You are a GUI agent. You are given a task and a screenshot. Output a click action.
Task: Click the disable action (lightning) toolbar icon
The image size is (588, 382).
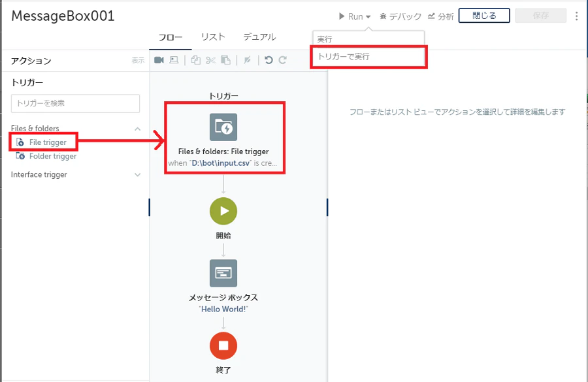pyautogui.click(x=247, y=60)
